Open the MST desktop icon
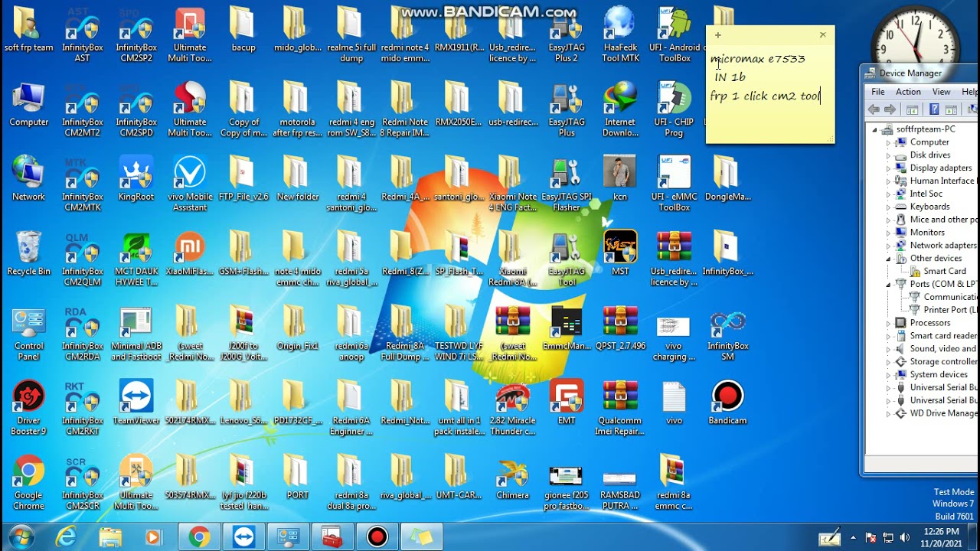 620,253
